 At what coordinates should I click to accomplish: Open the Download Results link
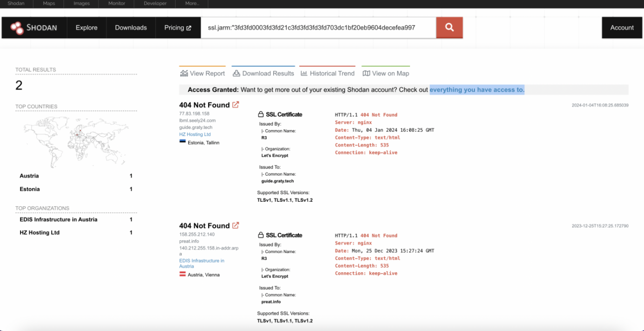pyautogui.click(x=263, y=73)
